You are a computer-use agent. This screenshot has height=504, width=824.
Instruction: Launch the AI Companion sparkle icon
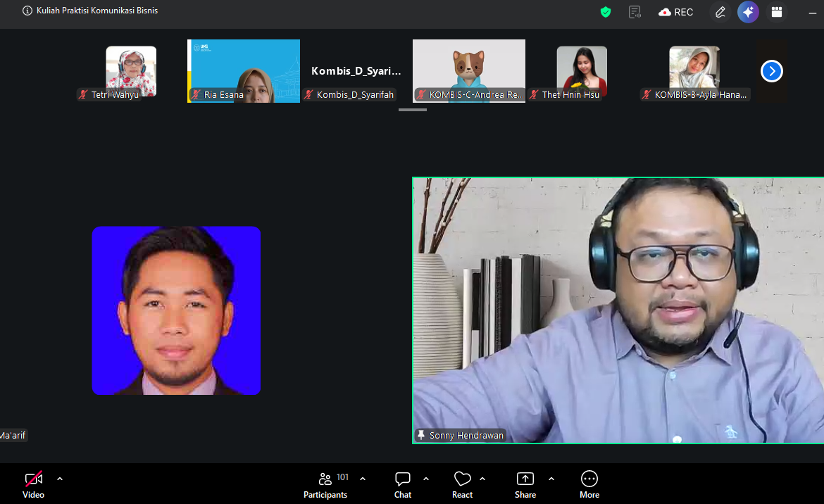point(748,11)
